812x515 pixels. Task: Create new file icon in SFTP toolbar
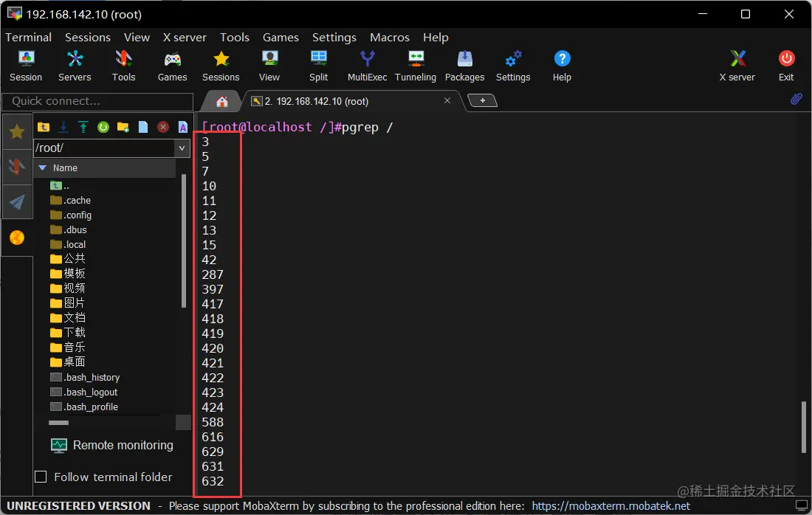[143, 127]
